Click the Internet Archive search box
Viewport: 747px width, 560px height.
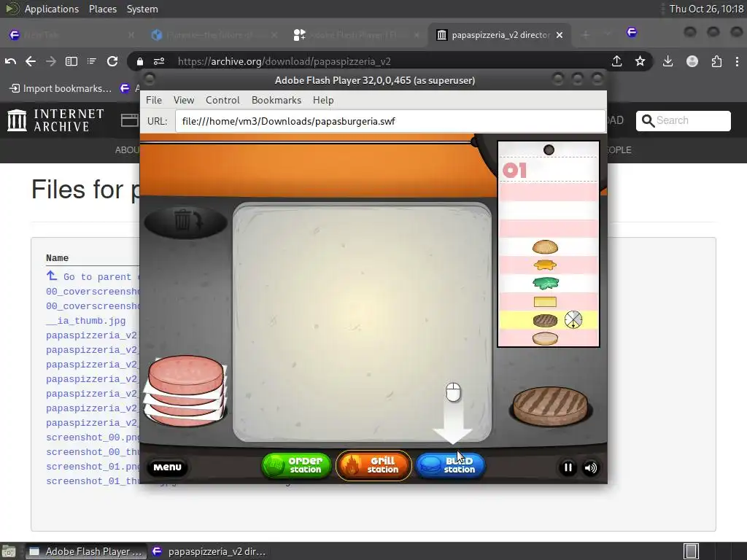683,120
